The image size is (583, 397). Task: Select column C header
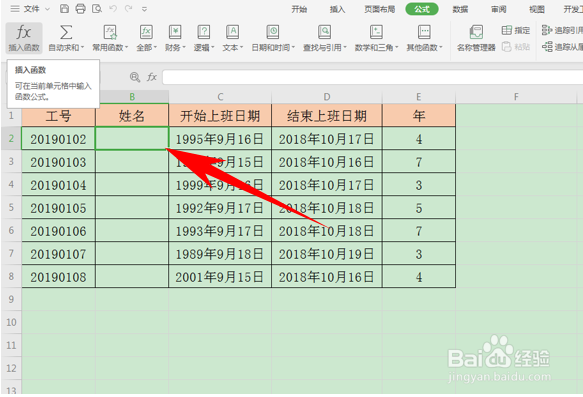pyautogui.click(x=220, y=97)
